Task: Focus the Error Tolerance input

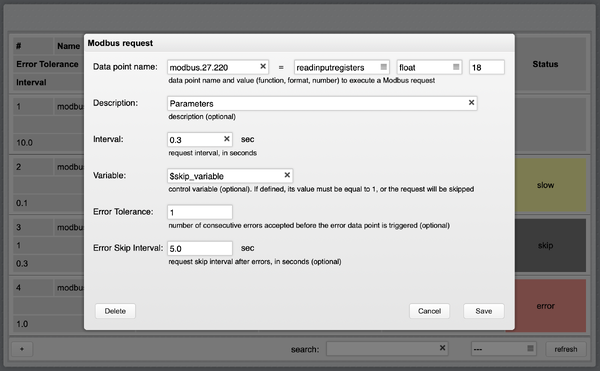Action: [200, 212]
